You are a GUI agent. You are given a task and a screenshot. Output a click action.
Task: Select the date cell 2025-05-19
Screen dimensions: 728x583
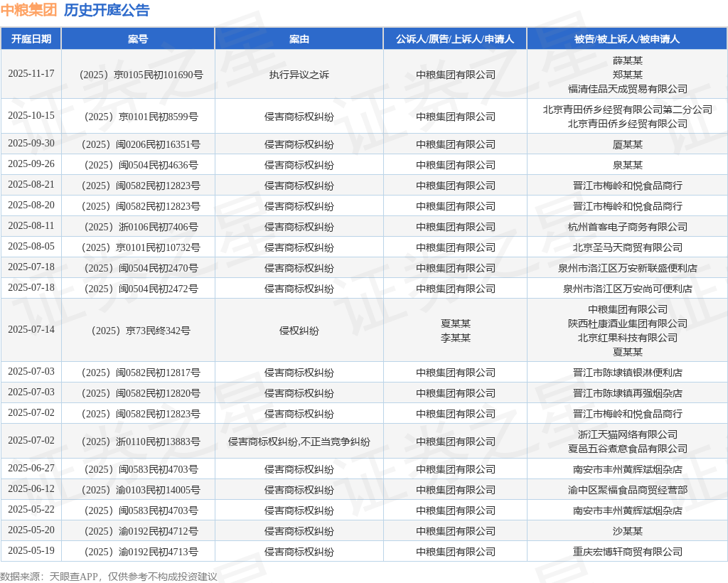click(31, 550)
